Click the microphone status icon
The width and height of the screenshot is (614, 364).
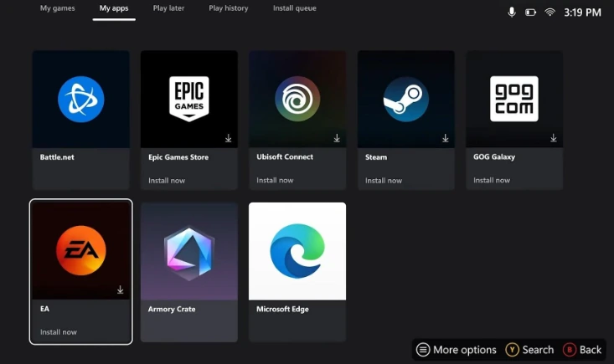(512, 13)
